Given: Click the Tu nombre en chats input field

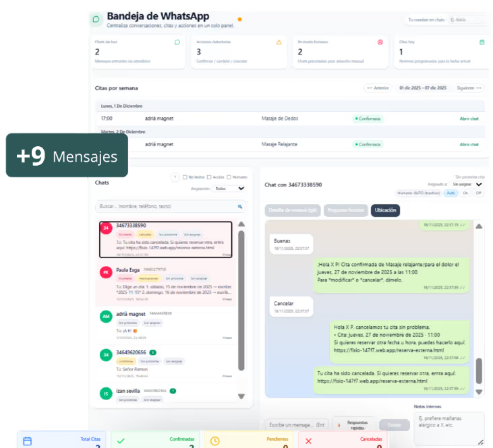Looking at the screenshot, I should [467, 20].
